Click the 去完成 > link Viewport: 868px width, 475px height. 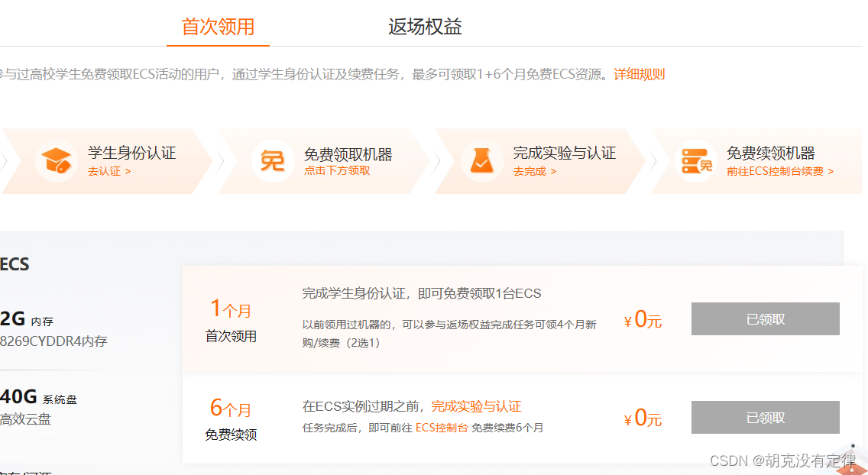[534, 171]
